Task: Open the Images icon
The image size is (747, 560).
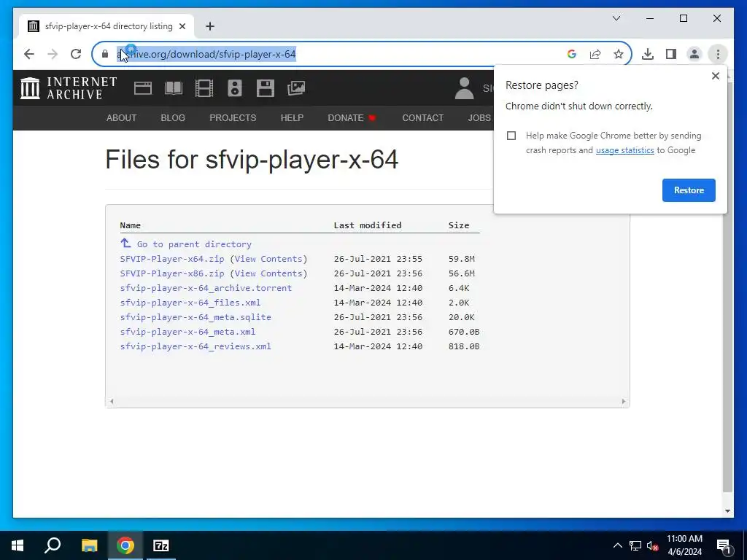Action: tap(296, 88)
